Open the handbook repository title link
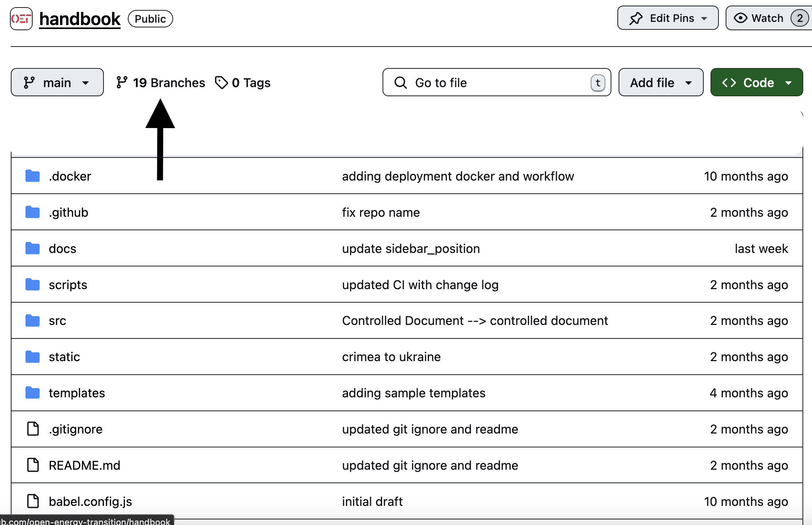 tap(80, 19)
